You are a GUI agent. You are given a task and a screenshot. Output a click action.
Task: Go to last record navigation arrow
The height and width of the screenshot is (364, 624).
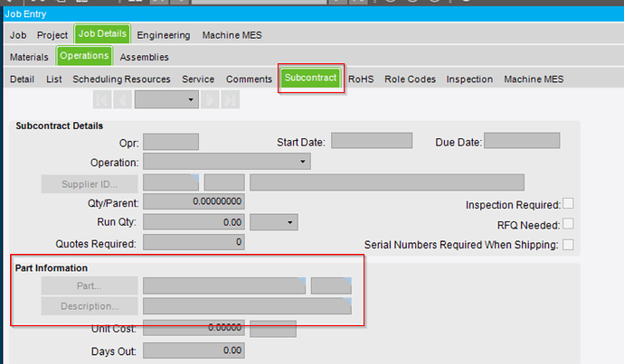pos(231,99)
